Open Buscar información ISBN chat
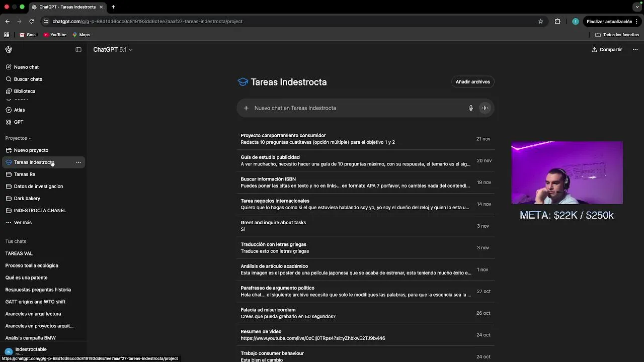Image resolution: width=644 pixels, height=362 pixels. (x=366, y=182)
